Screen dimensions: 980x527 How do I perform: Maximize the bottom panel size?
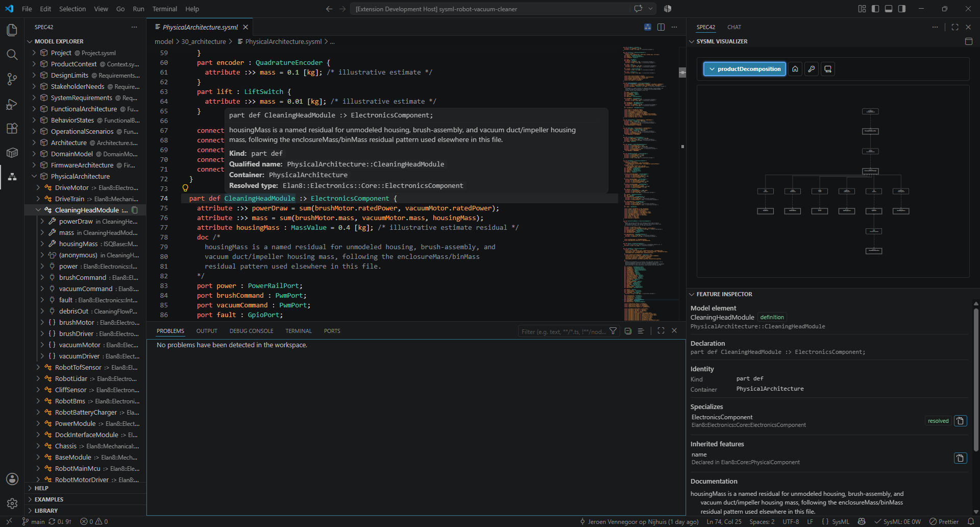(x=661, y=331)
